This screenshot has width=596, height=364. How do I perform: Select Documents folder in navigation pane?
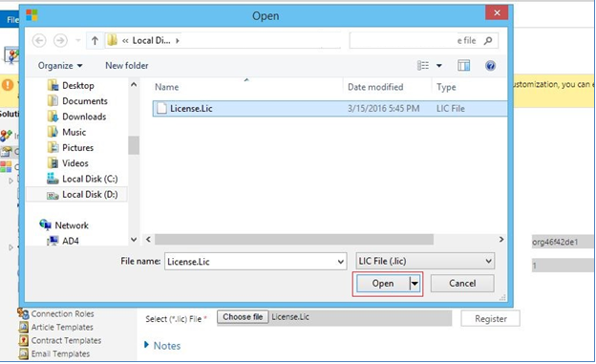pyautogui.click(x=85, y=101)
